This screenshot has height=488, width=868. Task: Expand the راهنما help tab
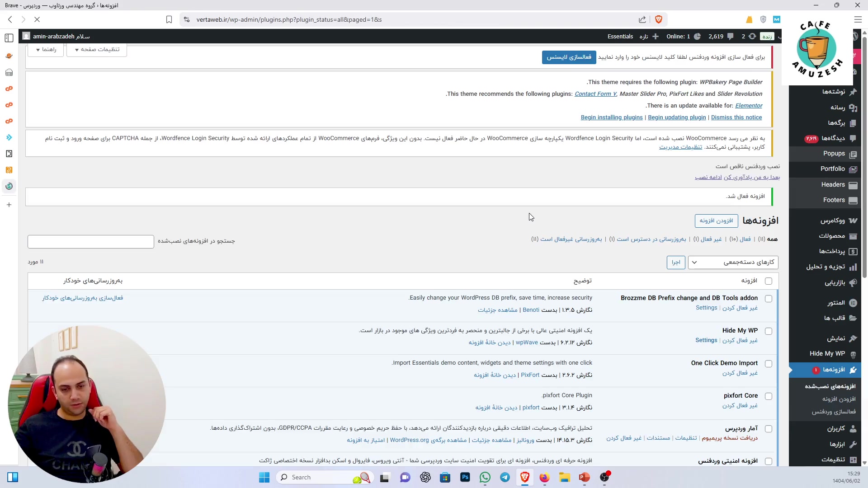tap(46, 50)
